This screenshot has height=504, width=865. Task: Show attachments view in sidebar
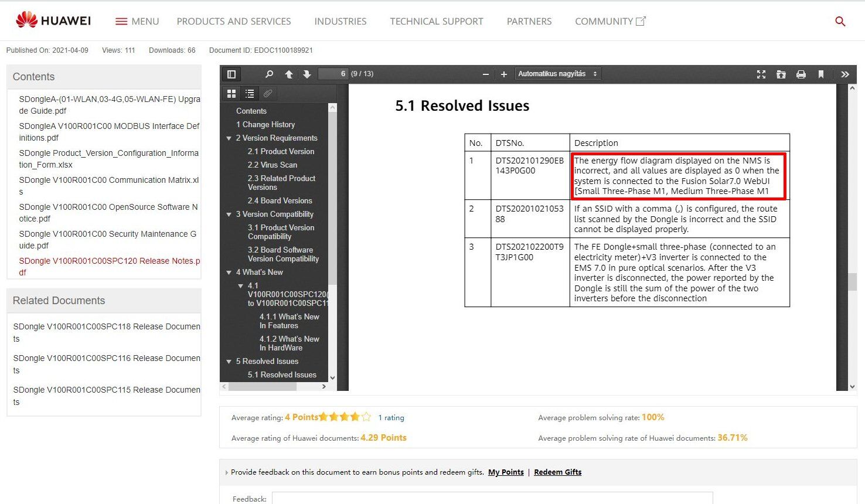[268, 93]
